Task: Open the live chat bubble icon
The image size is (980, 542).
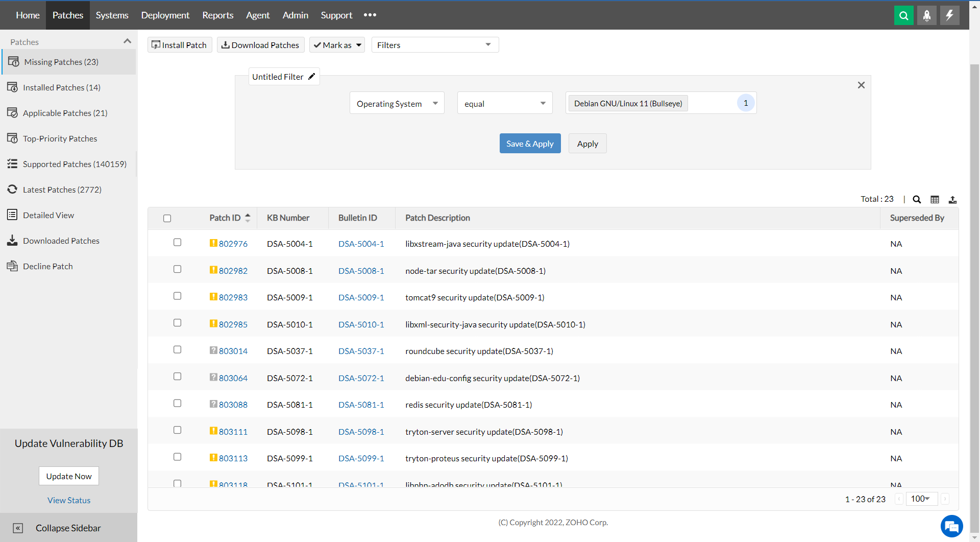Action: pos(951,526)
